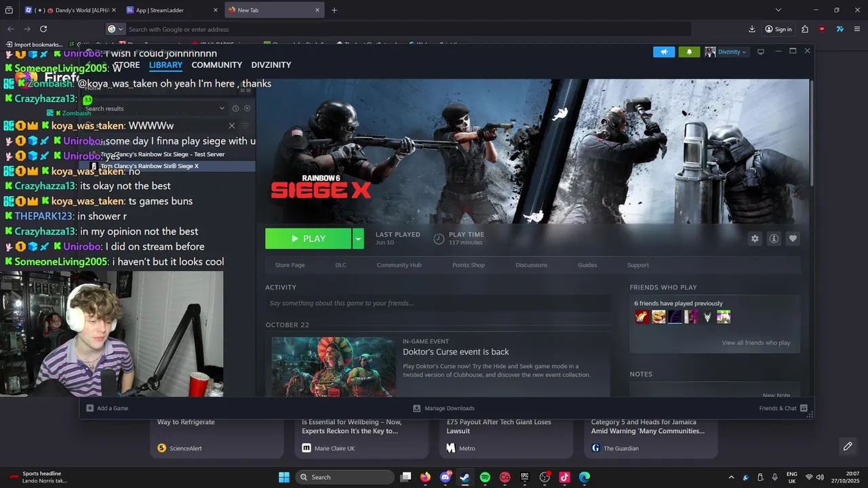Viewport: 868px width, 488px height.
Task: Open Steam LIBRARY menu
Action: tap(165, 65)
